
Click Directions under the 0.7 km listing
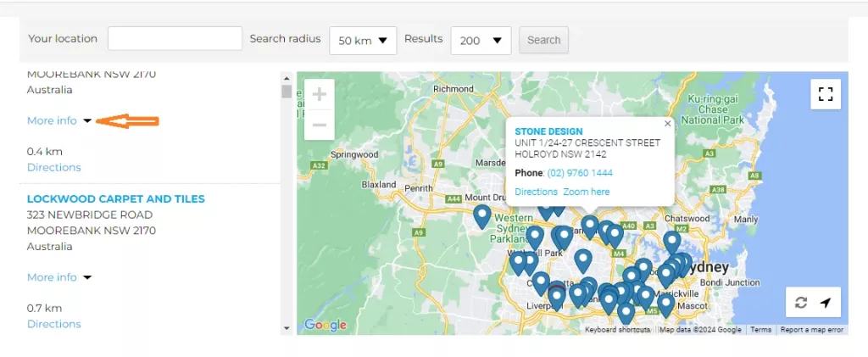pyautogui.click(x=54, y=324)
